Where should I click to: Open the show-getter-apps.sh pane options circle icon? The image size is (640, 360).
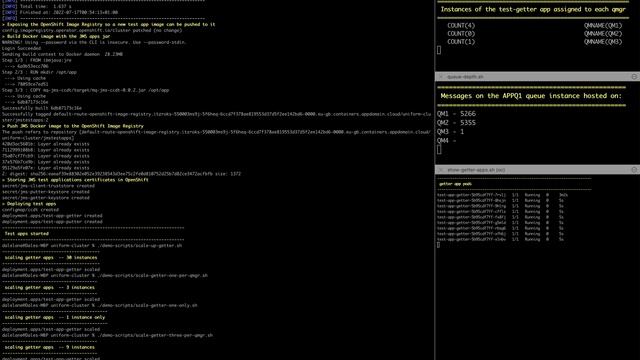tap(634, 170)
